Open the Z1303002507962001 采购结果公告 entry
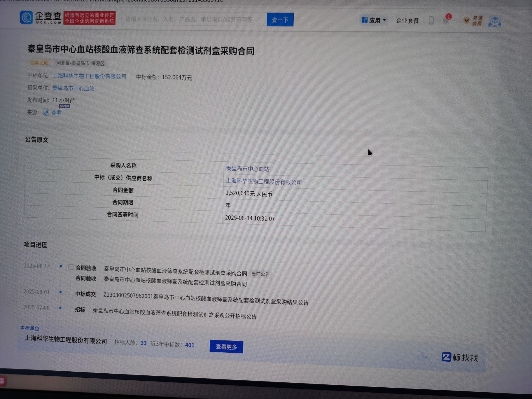Screen dimensions: 532x399 (206, 299)
